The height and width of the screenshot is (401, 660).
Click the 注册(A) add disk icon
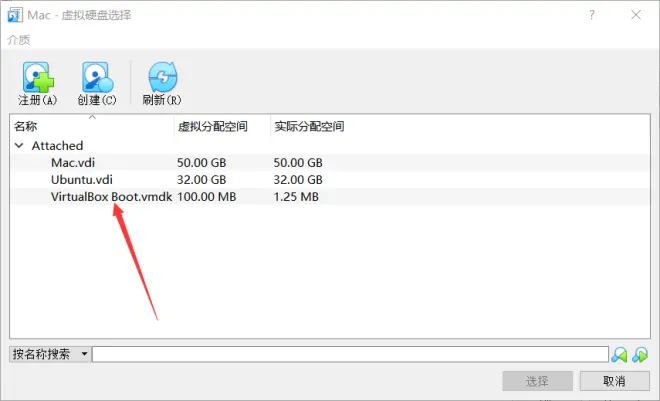37,77
